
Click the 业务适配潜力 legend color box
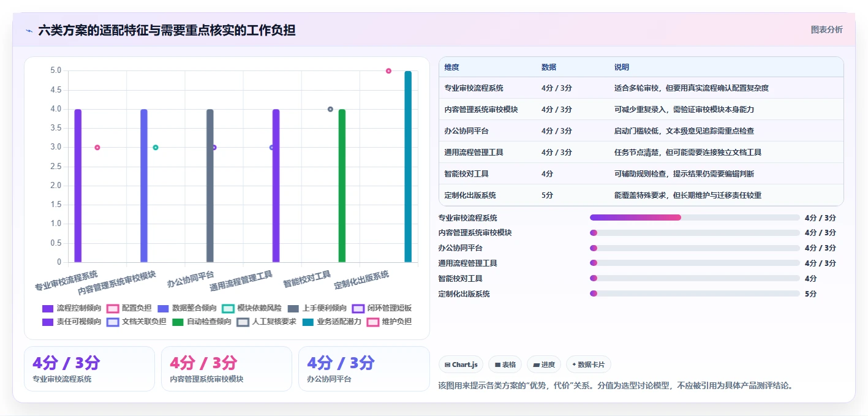click(x=308, y=322)
